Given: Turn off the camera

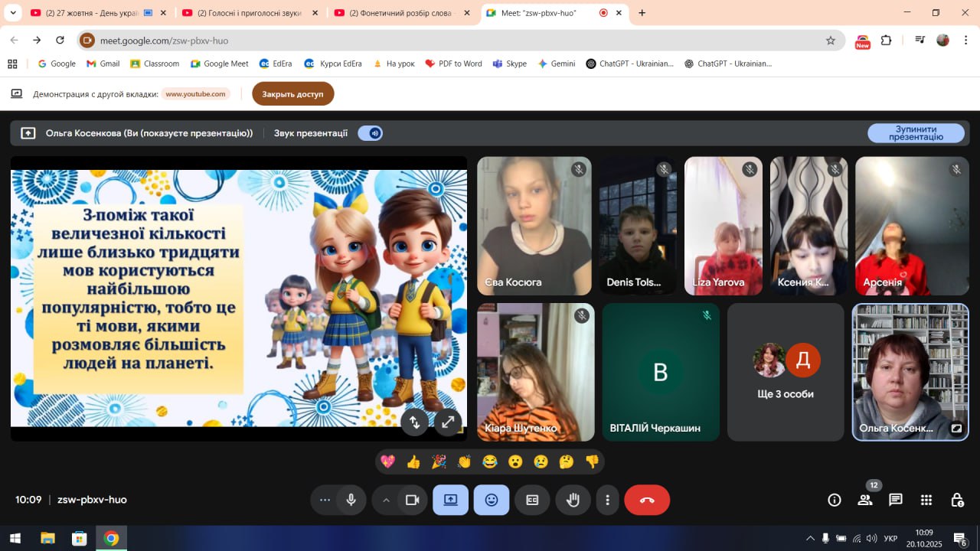Looking at the screenshot, I should [412, 500].
